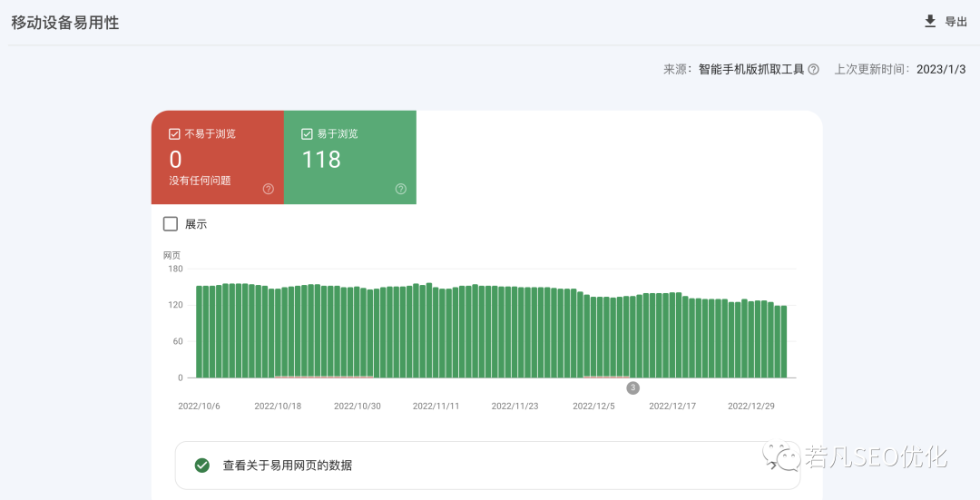Click green checkmark icon in 查看关于易用网页的数据 row
This screenshot has width=980, height=500.
pos(202,466)
